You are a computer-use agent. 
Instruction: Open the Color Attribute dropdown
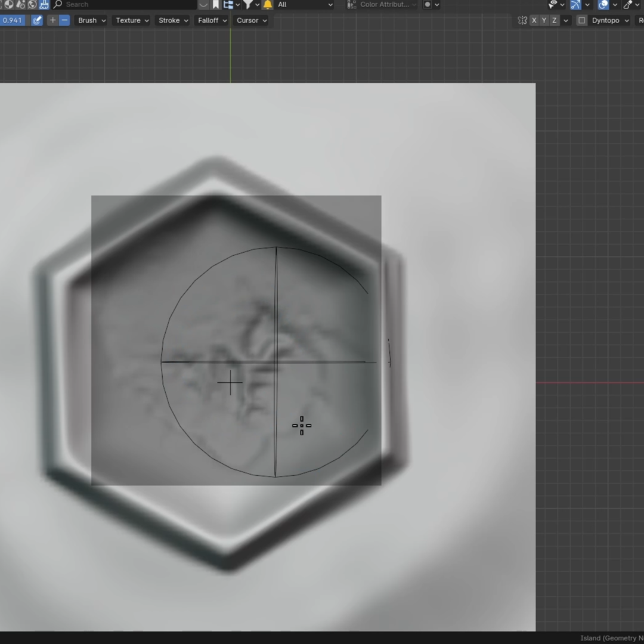point(382,4)
